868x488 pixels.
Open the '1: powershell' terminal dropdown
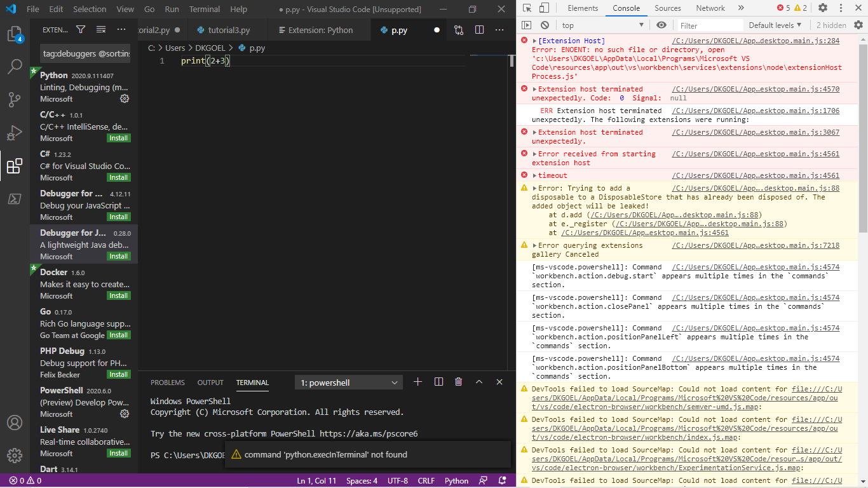click(x=348, y=382)
